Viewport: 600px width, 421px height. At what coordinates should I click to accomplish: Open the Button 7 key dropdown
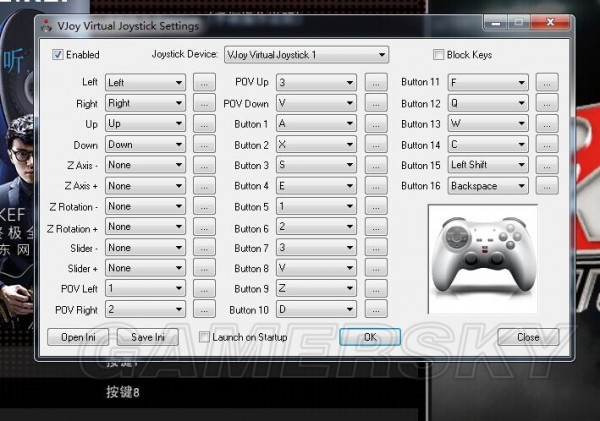(x=316, y=247)
